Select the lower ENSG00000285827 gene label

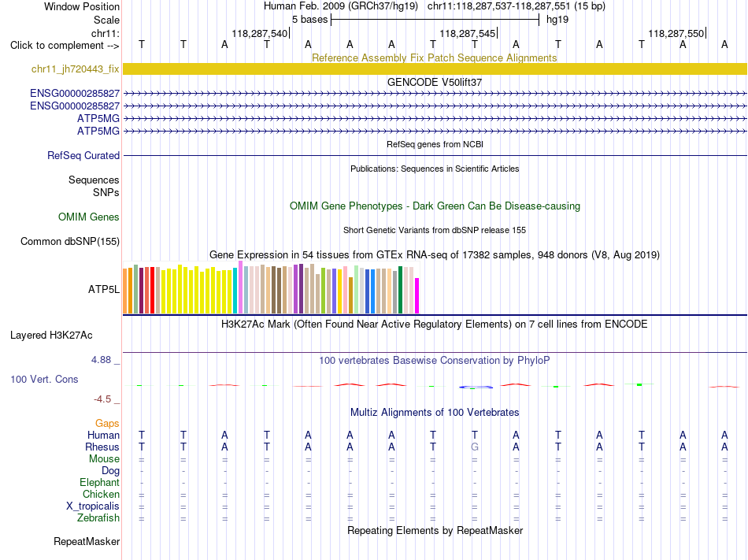[x=75, y=106]
